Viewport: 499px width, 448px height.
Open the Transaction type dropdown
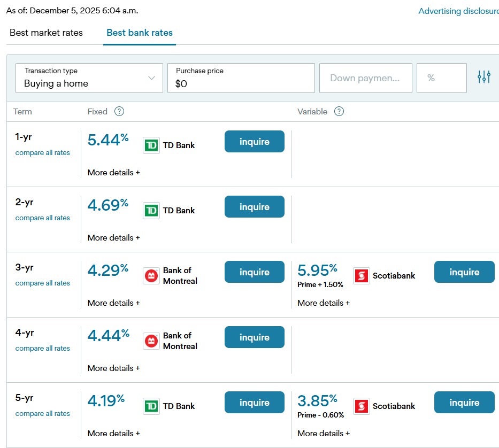(89, 78)
